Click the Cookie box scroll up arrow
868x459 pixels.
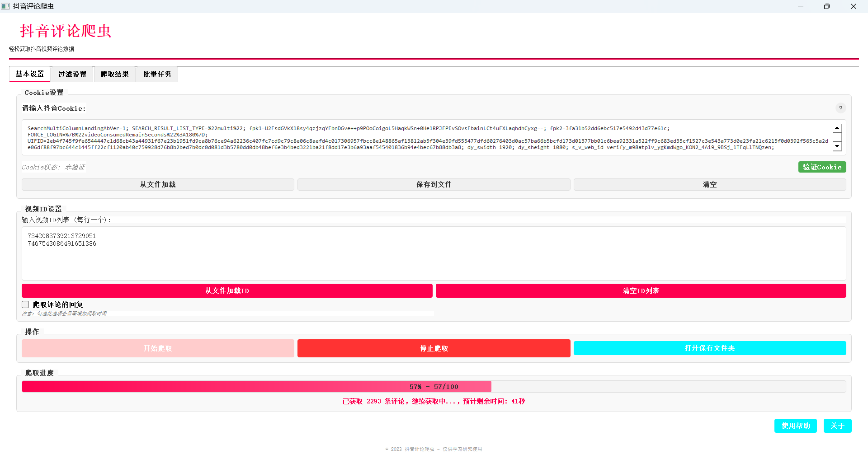837,128
